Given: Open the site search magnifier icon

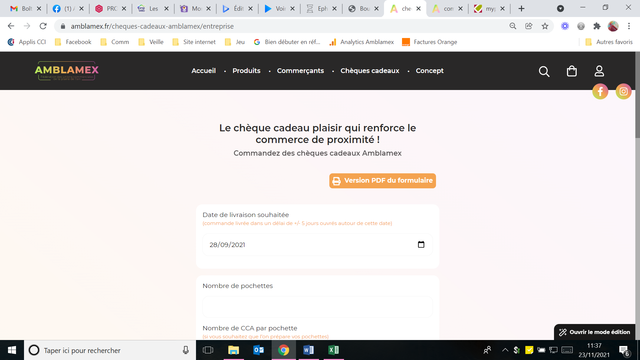Looking at the screenshot, I should pos(544,71).
